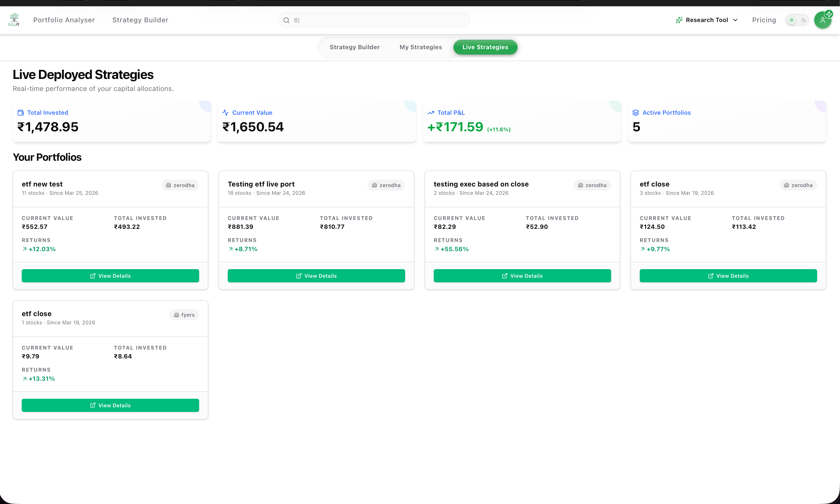The height and width of the screenshot is (504, 840).
Task: Click the ₹881.39 current value
Action: pos(241,227)
